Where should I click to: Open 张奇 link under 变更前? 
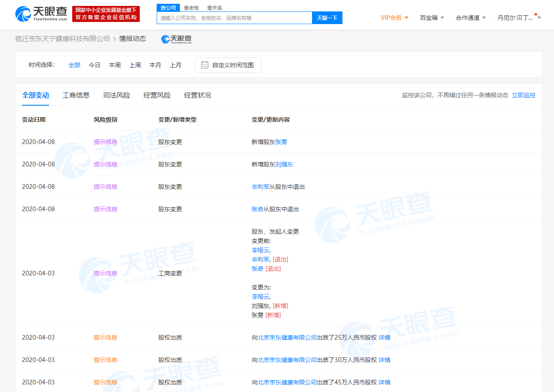click(x=258, y=269)
